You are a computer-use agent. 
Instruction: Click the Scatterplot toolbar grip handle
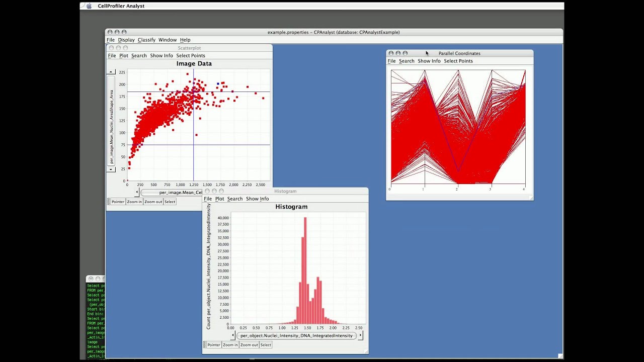108,202
